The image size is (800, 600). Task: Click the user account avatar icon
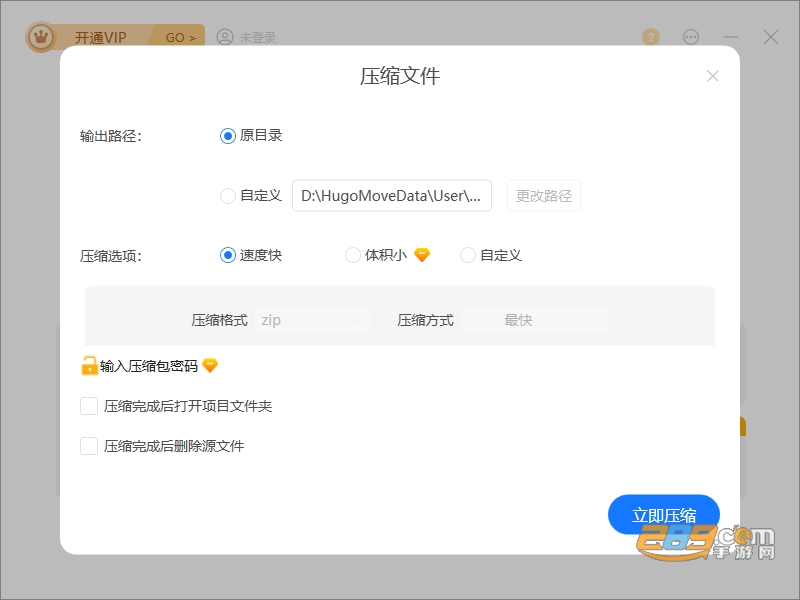[x=225, y=37]
